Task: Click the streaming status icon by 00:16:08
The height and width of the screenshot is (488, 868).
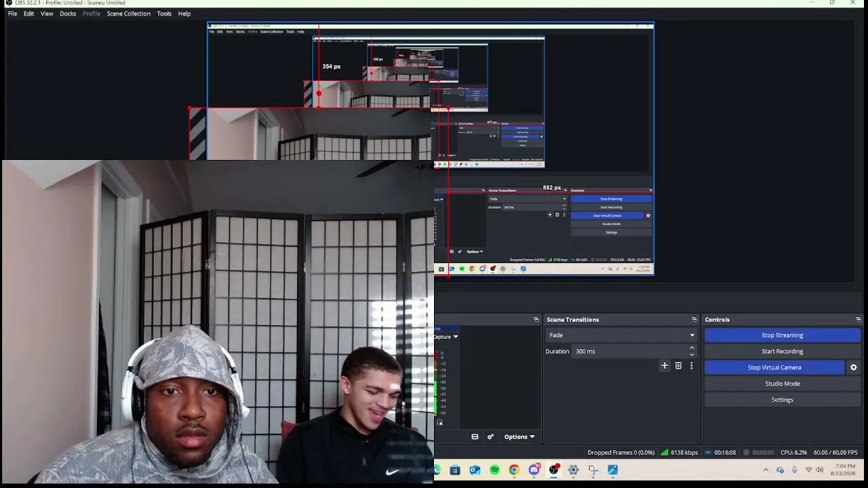Action: point(708,452)
